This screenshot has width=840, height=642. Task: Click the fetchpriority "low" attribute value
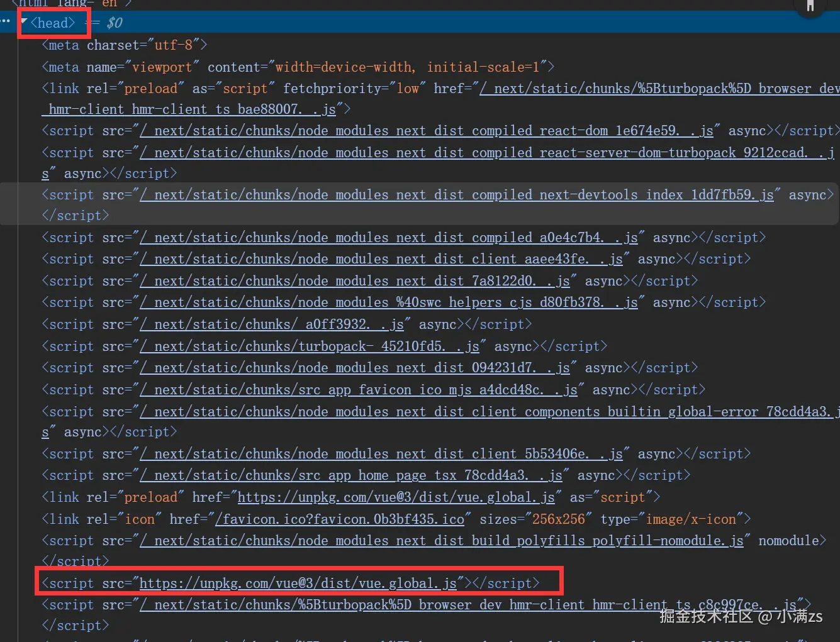(408, 89)
